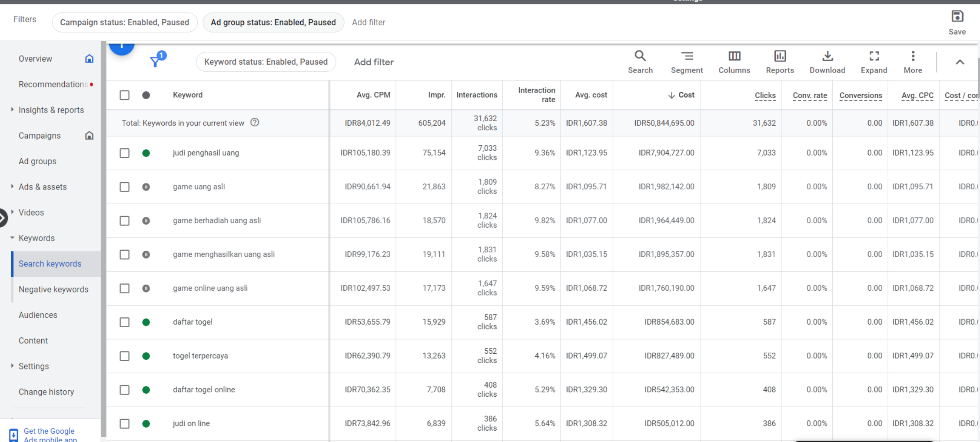The image size is (980, 442).
Task: Check the select-all checkbox in the header
Action: 125,95
